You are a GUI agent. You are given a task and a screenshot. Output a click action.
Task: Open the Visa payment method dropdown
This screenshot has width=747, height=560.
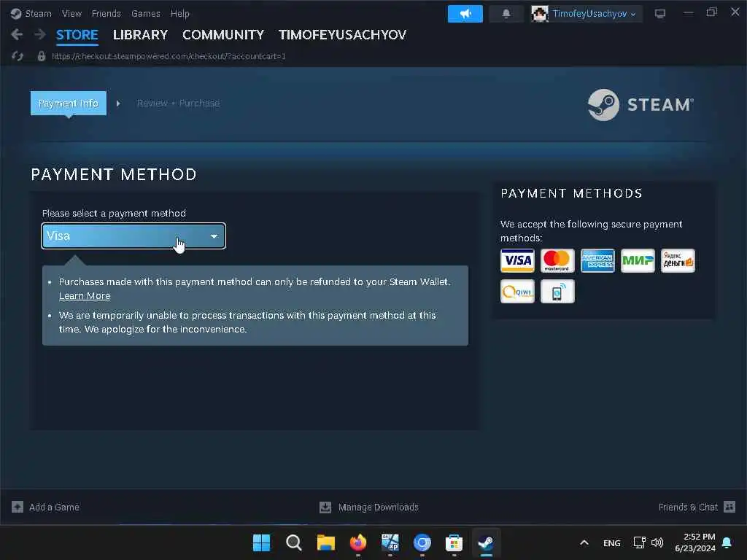click(x=133, y=236)
